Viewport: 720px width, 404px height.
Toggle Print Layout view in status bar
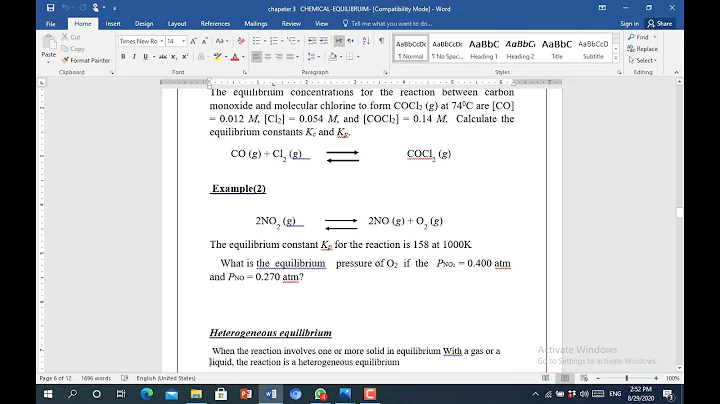point(565,378)
